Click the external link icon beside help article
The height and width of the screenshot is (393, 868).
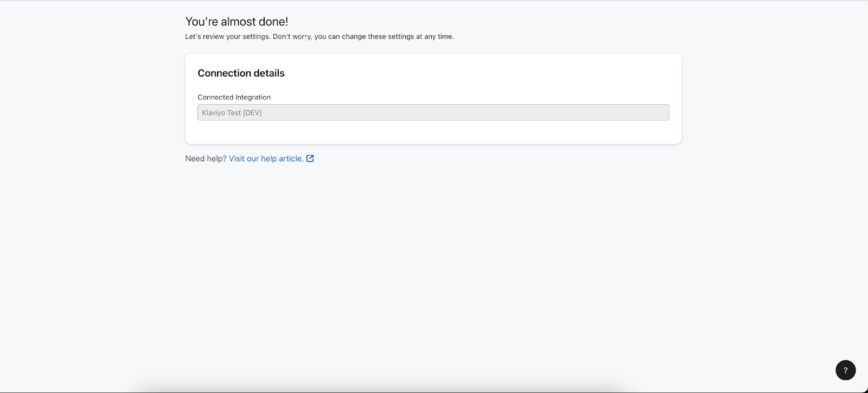(x=310, y=159)
